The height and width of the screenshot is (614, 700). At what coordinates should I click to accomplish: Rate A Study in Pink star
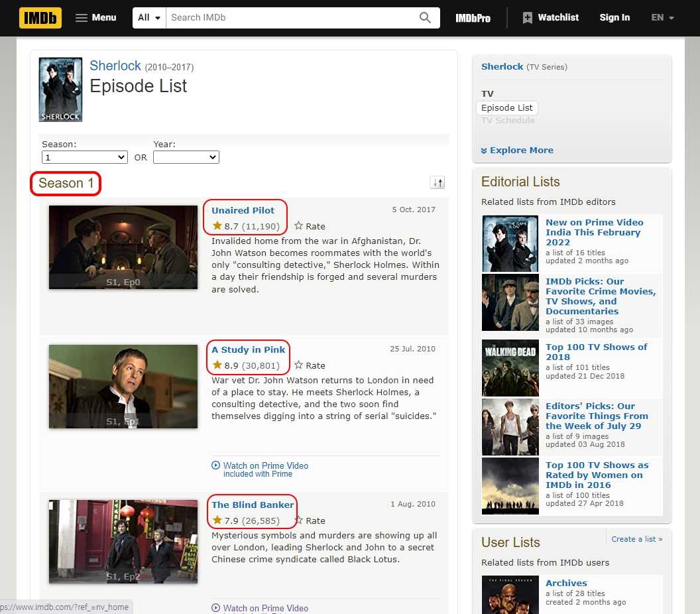point(310,365)
